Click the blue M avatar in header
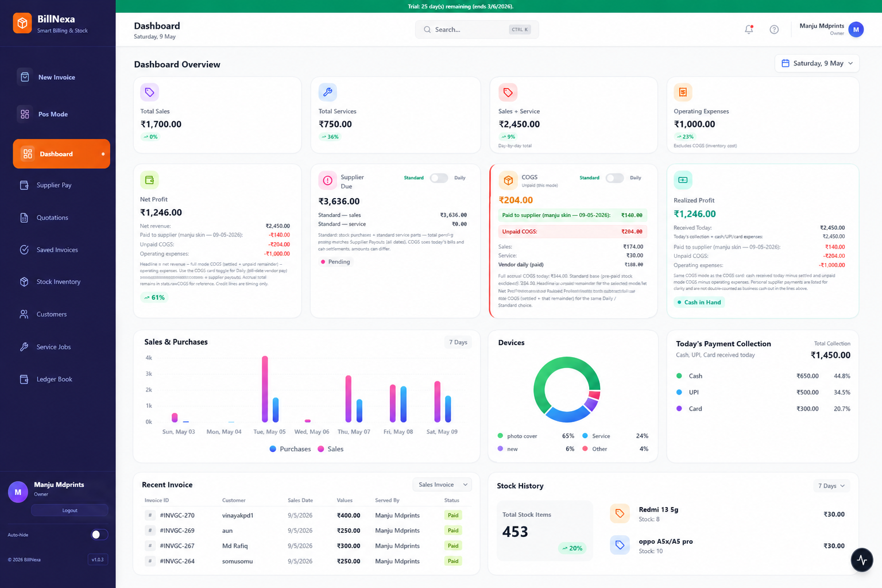Image resolution: width=882 pixels, height=588 pixels. click(856, 29)
